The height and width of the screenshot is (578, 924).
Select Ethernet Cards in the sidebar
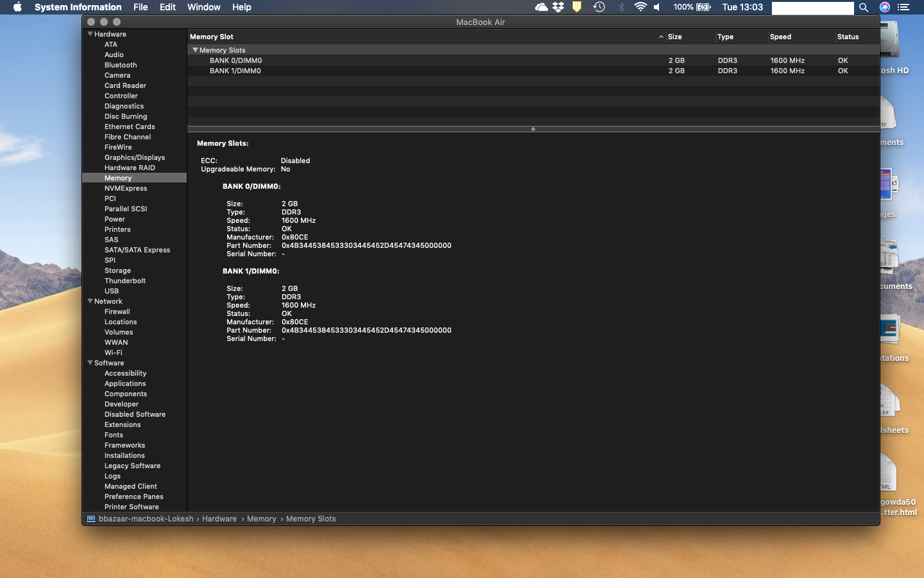click(x=130, y=127)
